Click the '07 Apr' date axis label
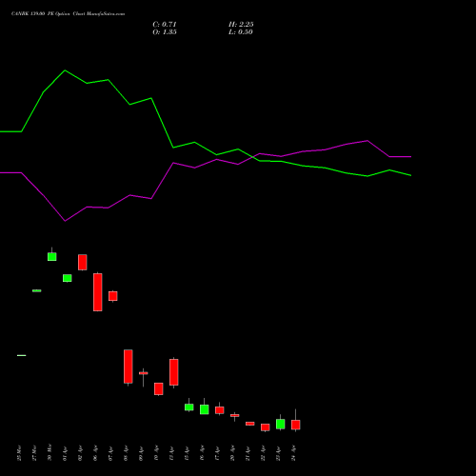The width and height of the screenshot is (476, 476). [x=110, y=453]
